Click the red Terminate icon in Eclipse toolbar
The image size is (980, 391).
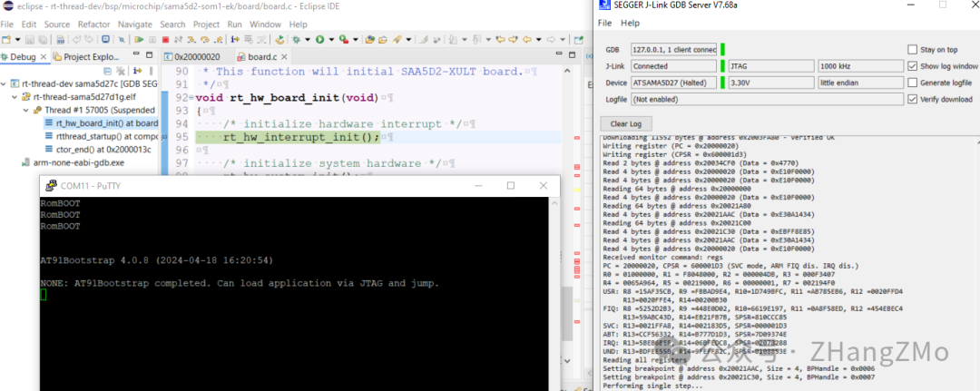(x=166, y=39)
